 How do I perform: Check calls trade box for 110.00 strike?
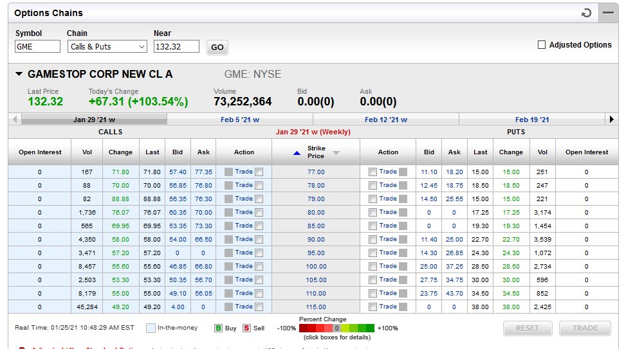(259, 294)
